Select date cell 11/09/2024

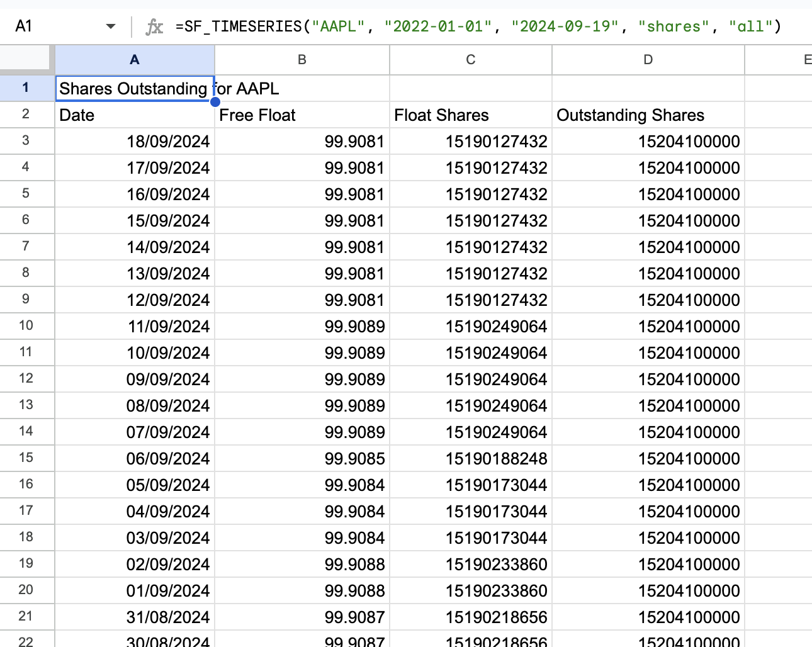135,327
